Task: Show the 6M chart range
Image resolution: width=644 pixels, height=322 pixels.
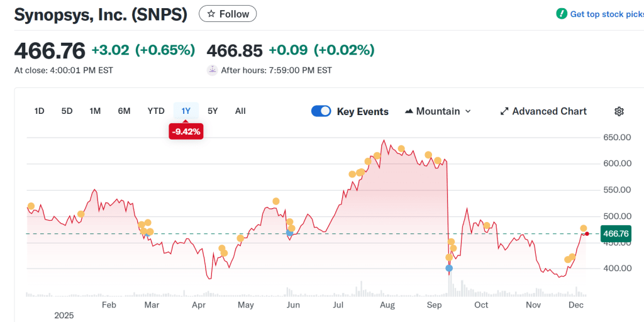Action: (124, 111)
